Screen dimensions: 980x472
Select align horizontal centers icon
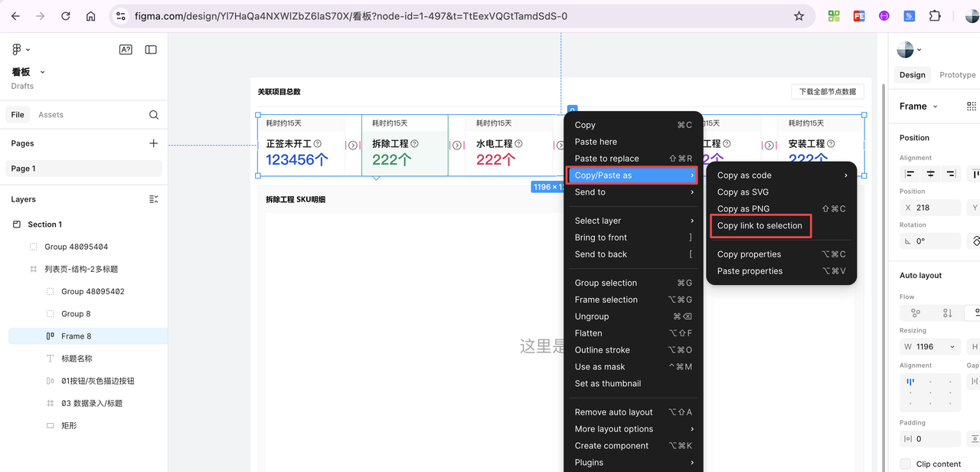[930, 175]
